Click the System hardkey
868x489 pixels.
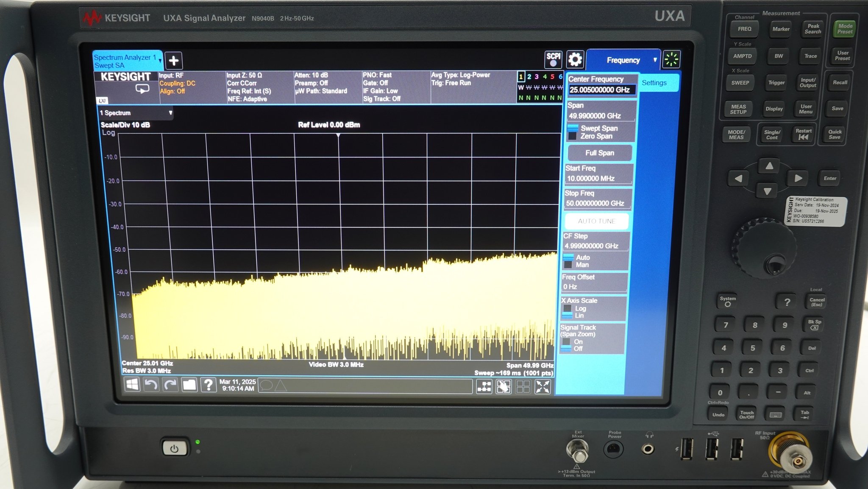[728, 301]
